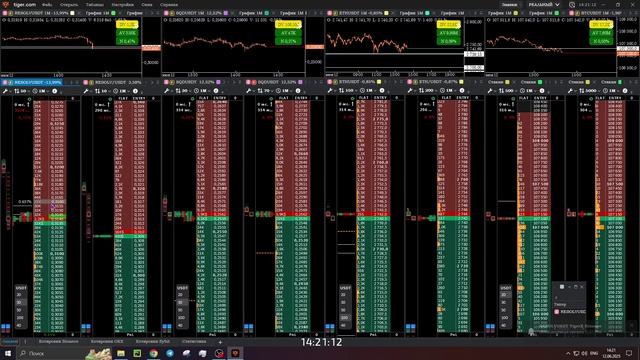Open the Windows Start menu
Screen dimensions: 640x360
click(x=8, y=353)
